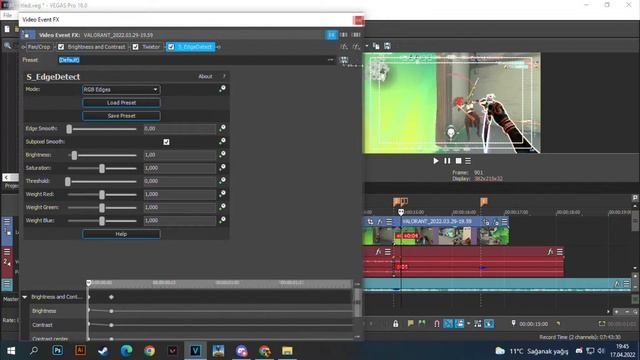Toggle the Subpixel Smooth checkbox
640x360 pixels.
click(166, 142)
